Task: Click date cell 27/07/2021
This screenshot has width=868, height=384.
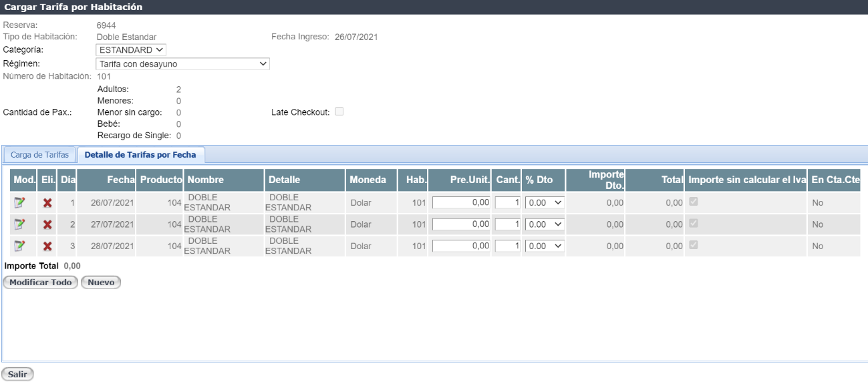Action: coord(112,224)
